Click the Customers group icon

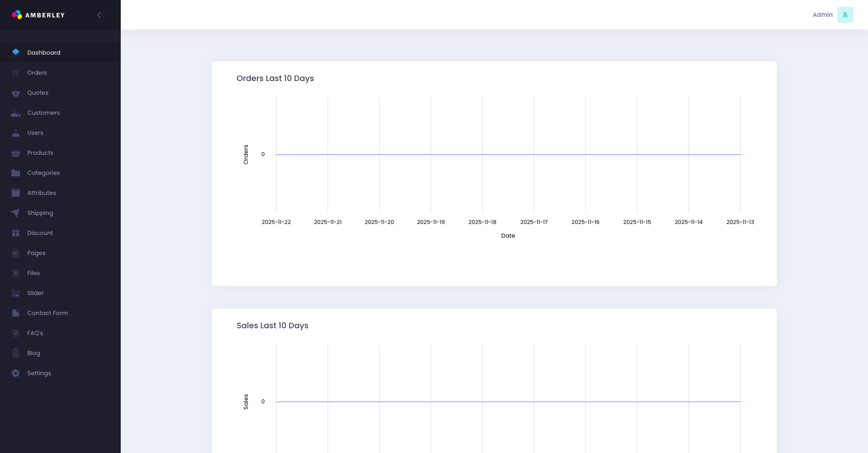point(15,112)
